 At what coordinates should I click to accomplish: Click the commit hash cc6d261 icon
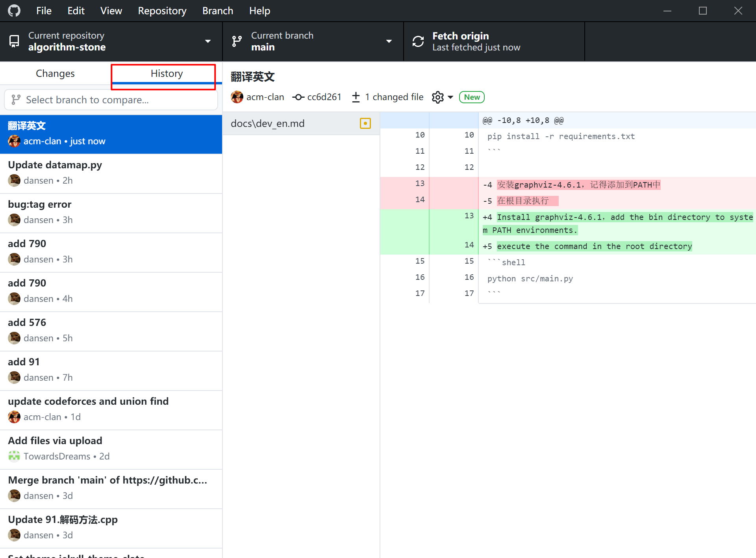coord(298,97)
